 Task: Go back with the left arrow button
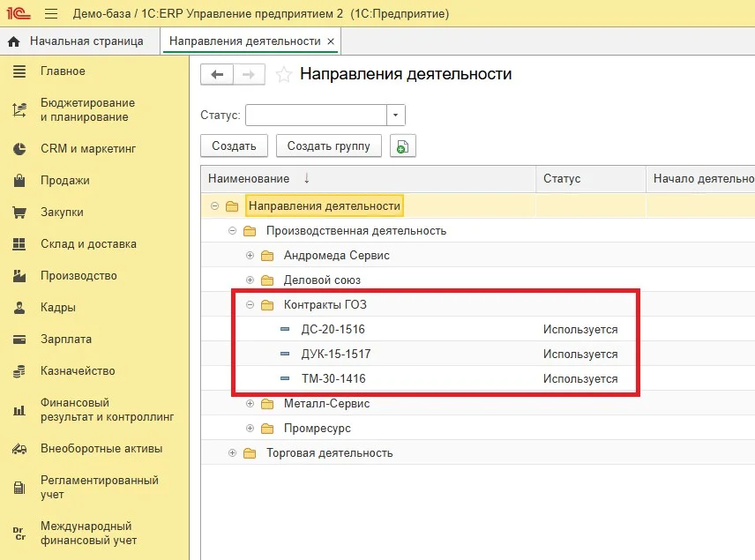(x=217, y=74)
